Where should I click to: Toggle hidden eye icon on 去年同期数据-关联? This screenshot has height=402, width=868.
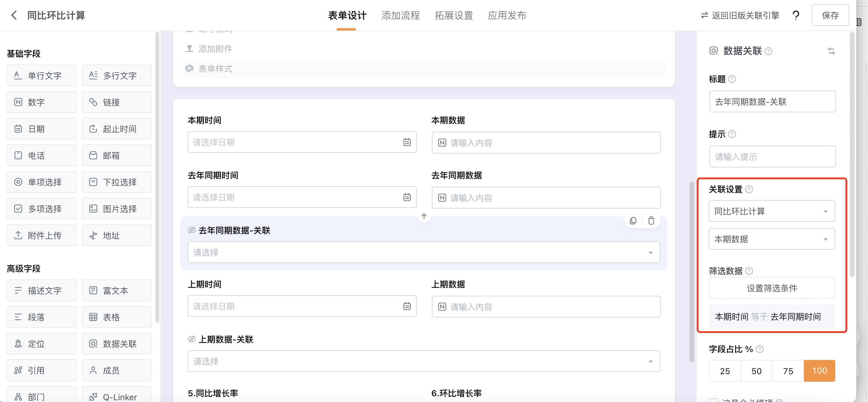pyautogui.click(x=192, y=230)
